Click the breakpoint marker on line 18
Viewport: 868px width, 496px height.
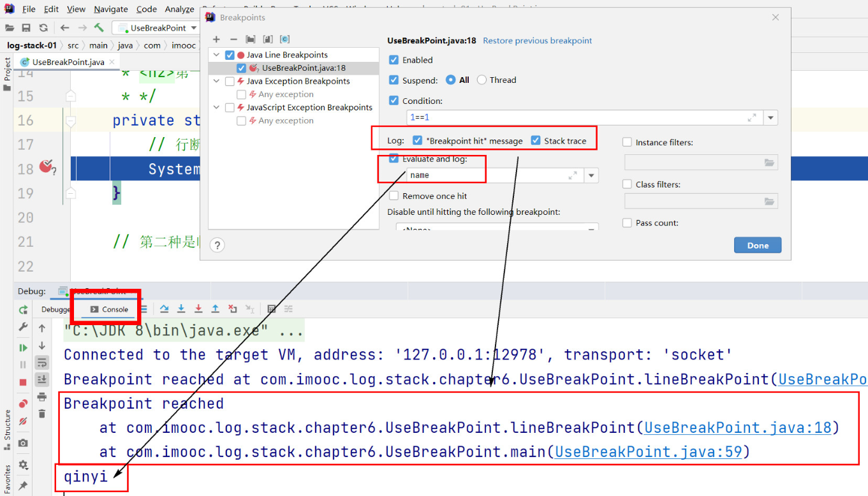(47, 167)
